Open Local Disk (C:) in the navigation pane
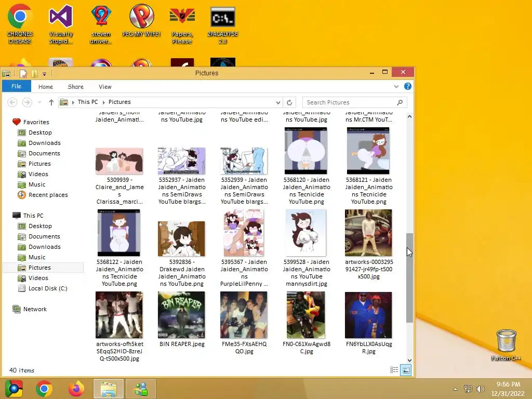The image size is (532, 399). 47,288
